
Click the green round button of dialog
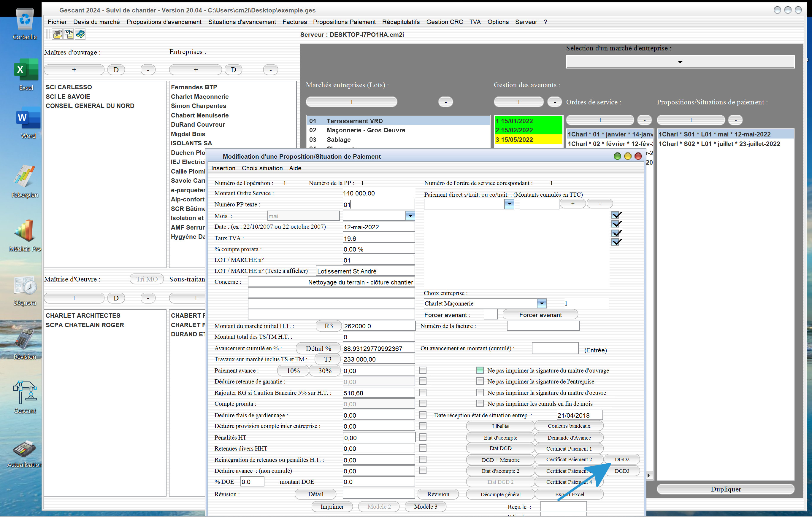click(x=617, y=156)
